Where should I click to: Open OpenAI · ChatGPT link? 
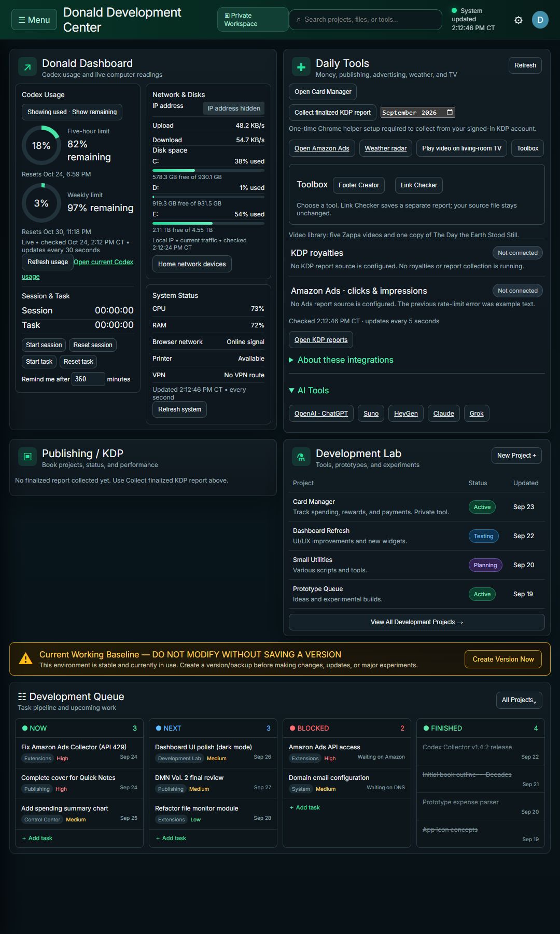[x=321, y=413]
